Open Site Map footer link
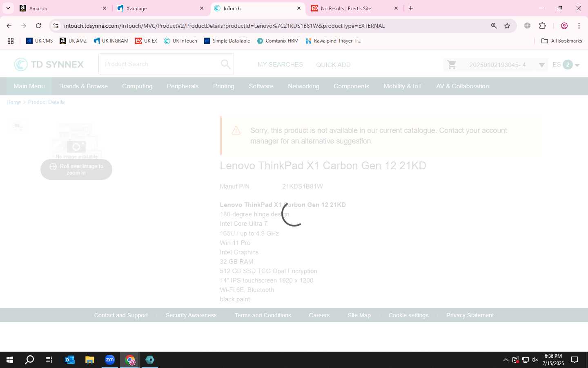 pos(359,315)
